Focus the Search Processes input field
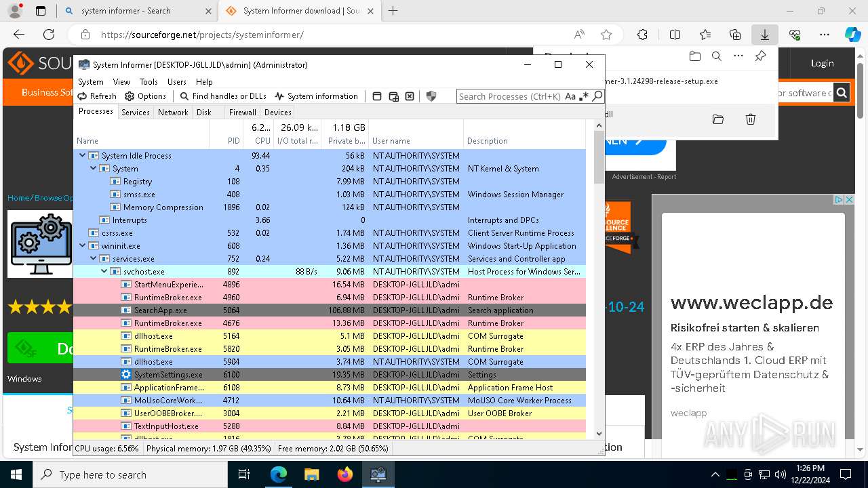This screenshot has height=488, width=868. pyautogui.click(x=510, y=96)
